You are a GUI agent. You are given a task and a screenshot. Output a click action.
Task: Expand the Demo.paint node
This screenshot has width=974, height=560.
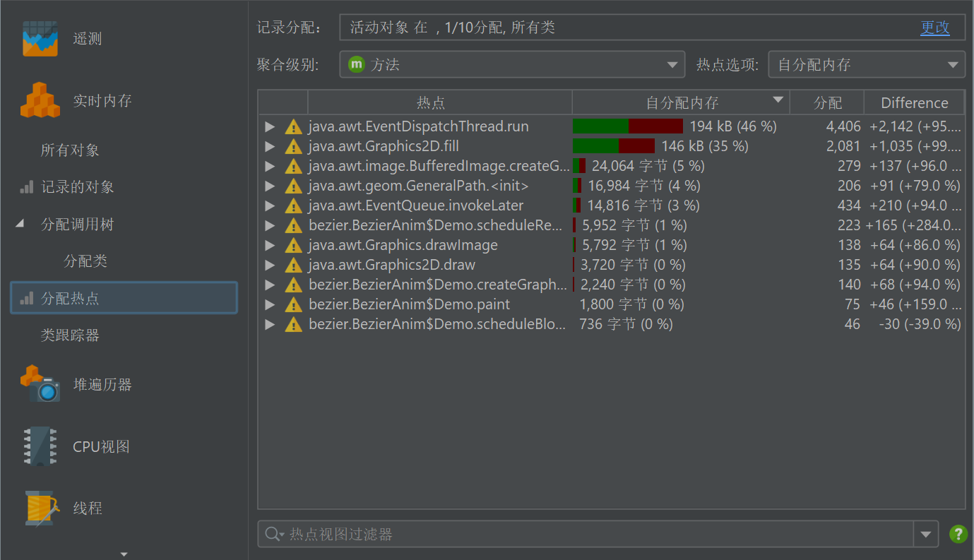tap(269, 305)
